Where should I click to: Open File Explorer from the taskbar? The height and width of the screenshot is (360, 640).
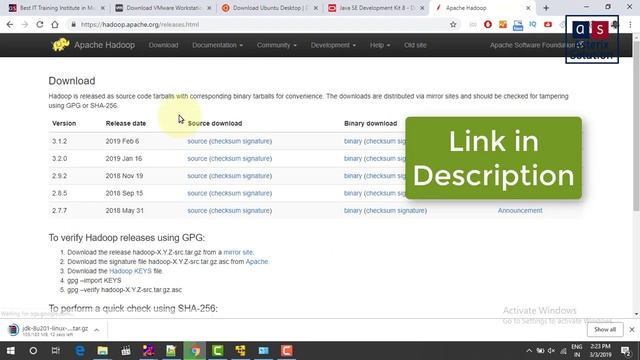[102, 351]
